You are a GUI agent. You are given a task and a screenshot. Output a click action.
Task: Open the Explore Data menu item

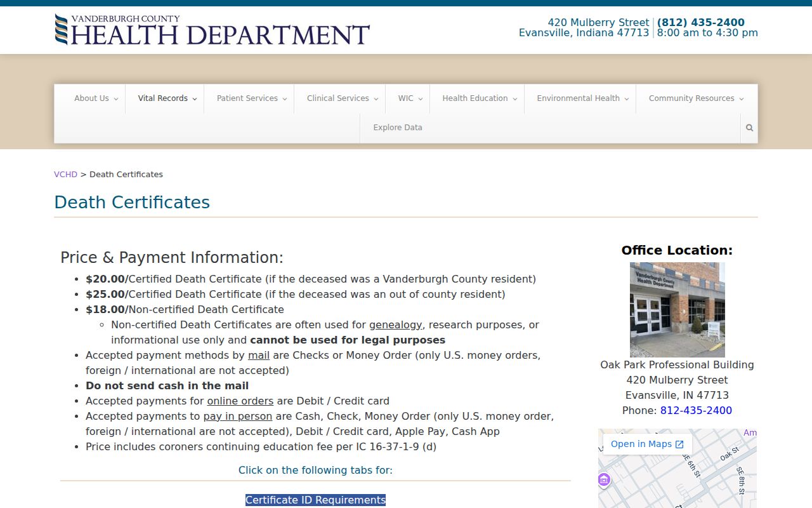click(397, 128)
